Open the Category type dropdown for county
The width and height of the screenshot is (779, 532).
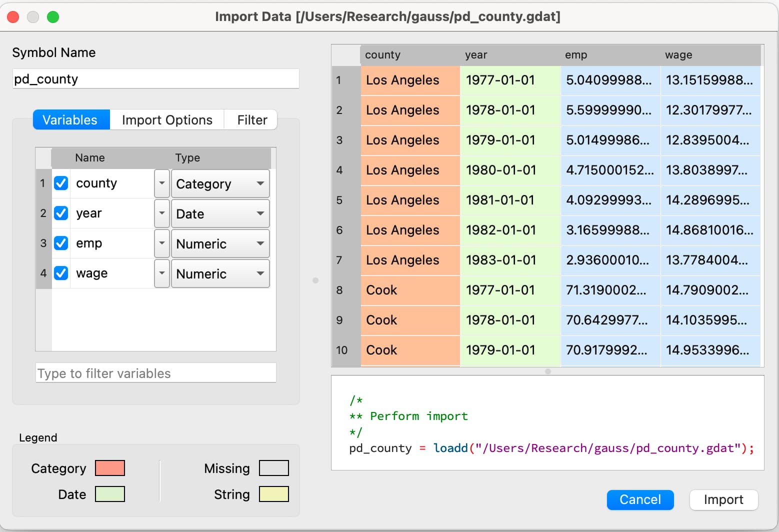point(220,183)
